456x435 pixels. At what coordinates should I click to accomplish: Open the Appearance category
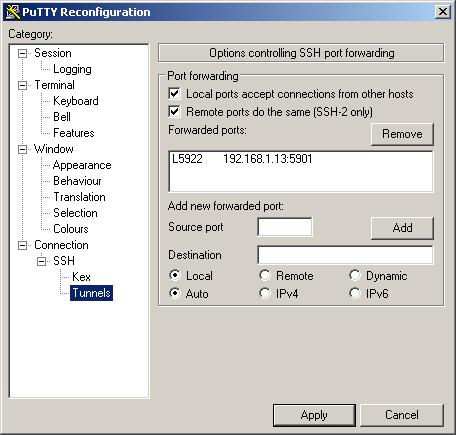click(x=82, y=165)
